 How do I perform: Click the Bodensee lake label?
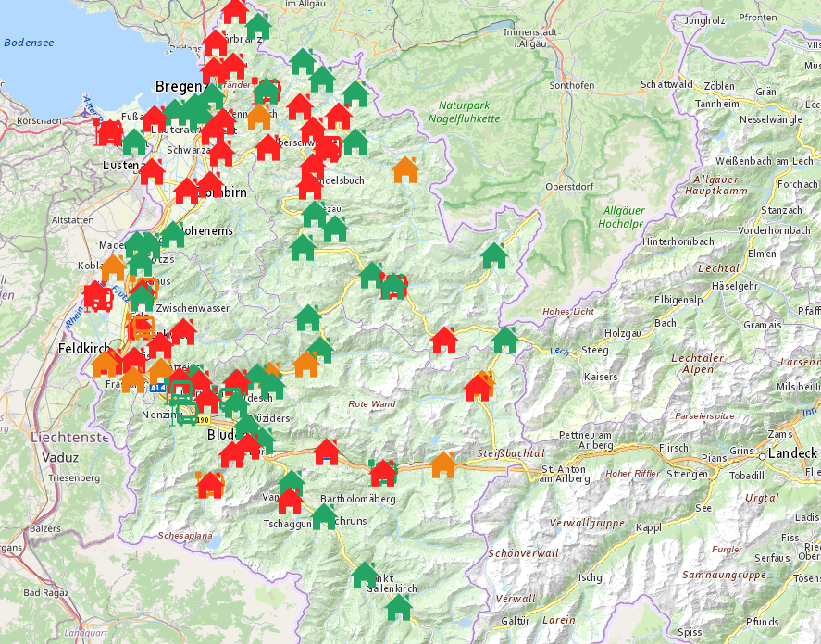click(28, 42)
